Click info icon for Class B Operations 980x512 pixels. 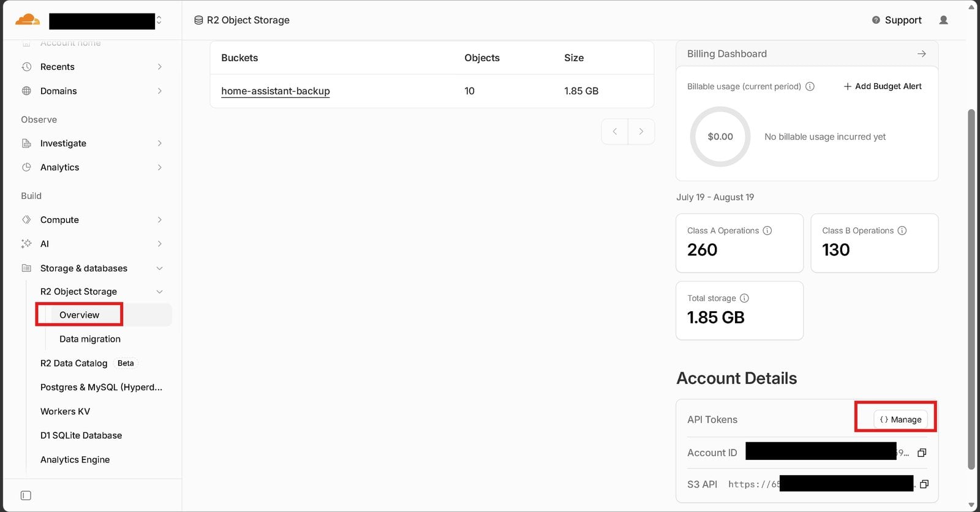pos(902,231)
